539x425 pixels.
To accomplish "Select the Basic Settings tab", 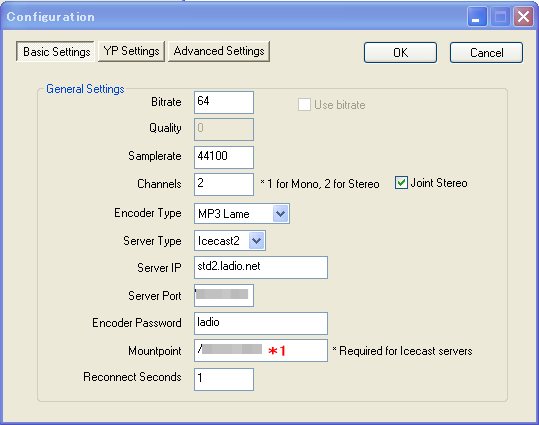I will click(x=55, y=52).
